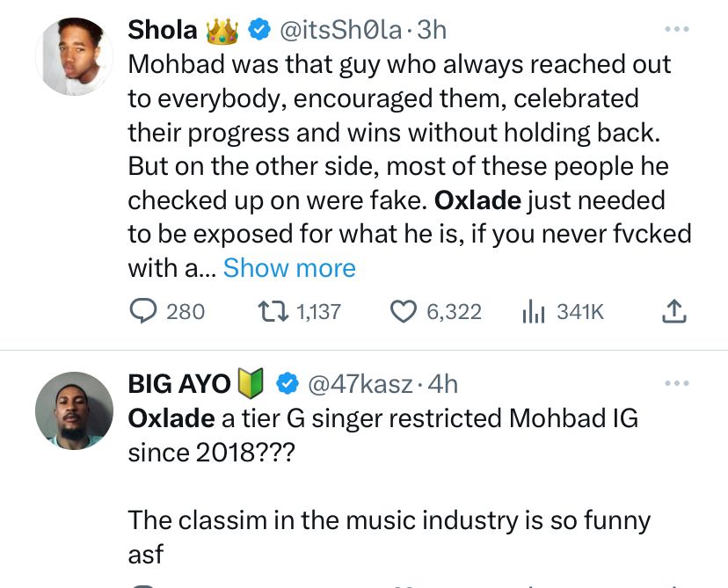Click Shola's blue verified badge
The image size is (728, 588).
coord(258,30)
